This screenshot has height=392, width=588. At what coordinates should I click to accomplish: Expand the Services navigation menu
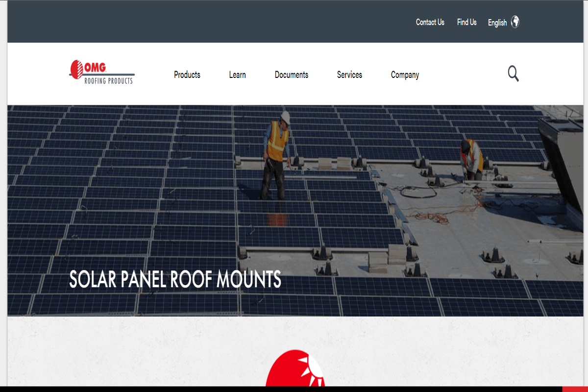(x=349, y=74)
